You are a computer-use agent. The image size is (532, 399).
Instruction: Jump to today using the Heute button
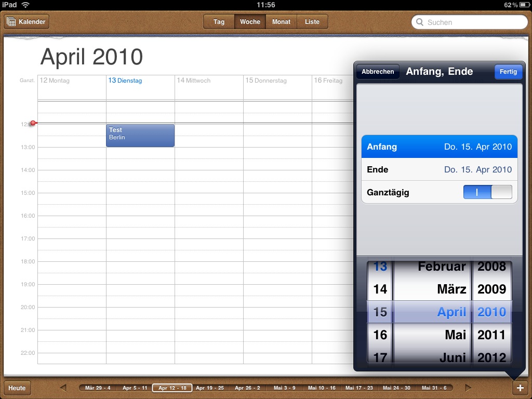tap(17, 387)
